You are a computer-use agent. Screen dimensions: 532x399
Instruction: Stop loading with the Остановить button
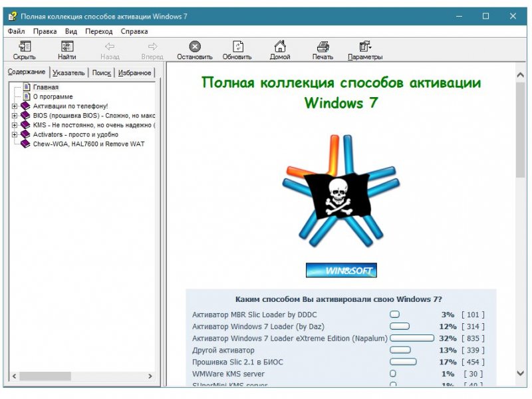pyautogui.click(x=195, y=50)
